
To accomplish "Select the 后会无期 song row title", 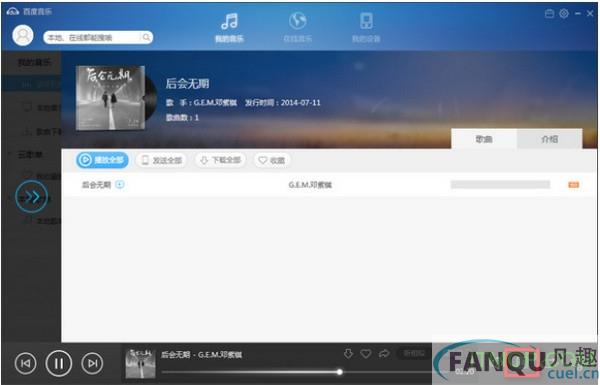I will click(x=96, y=185).
